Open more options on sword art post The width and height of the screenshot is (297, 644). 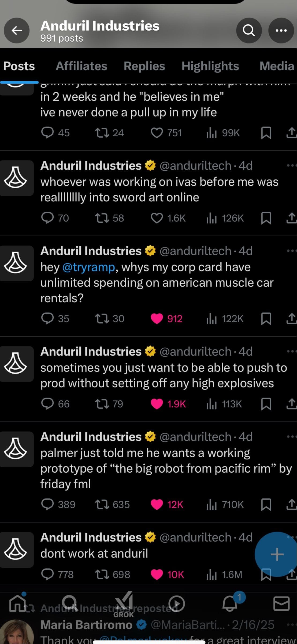(x=291, y=165)
